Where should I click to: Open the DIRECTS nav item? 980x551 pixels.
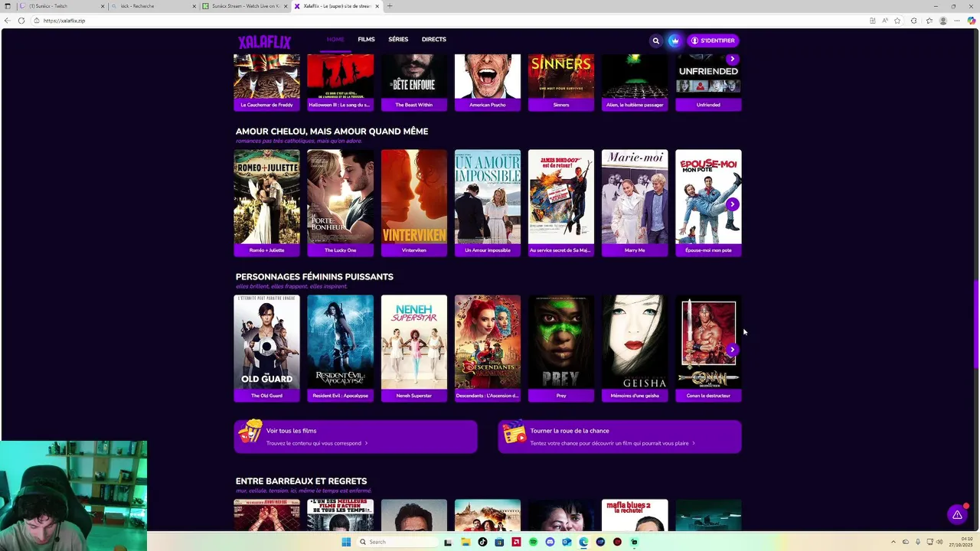(433, 39)
